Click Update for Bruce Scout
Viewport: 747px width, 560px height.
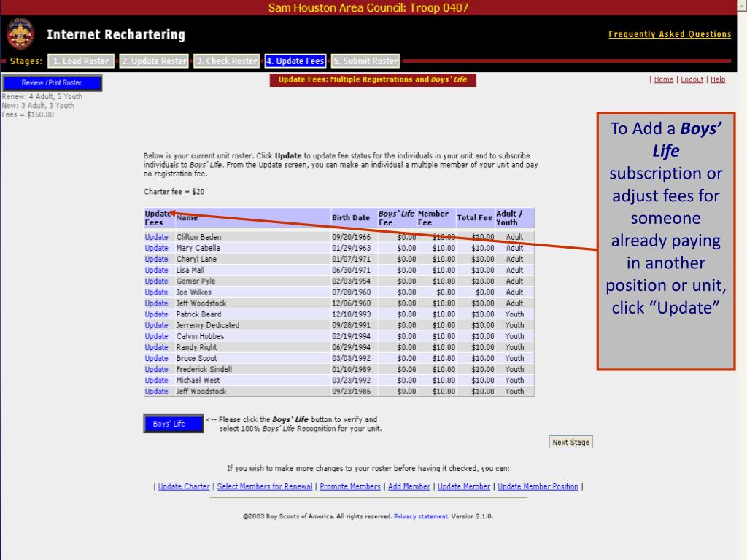pos(156,358)
